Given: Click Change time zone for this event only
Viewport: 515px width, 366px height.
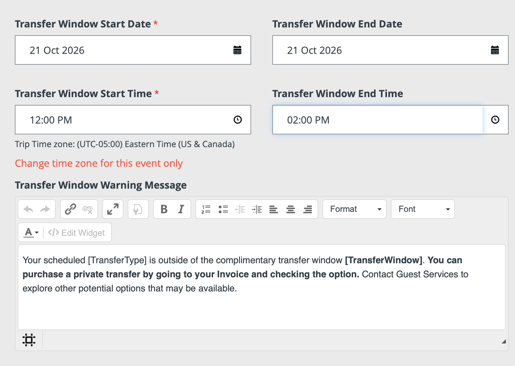Looking at the screenshot, I should tap(99, 163).
